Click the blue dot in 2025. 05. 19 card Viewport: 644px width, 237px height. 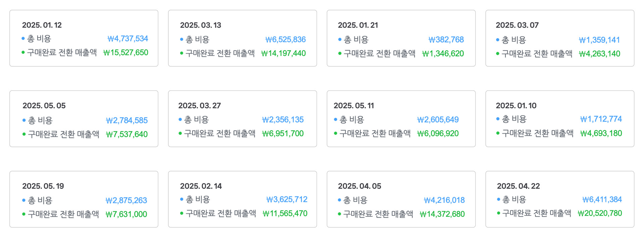coord(24,200)
